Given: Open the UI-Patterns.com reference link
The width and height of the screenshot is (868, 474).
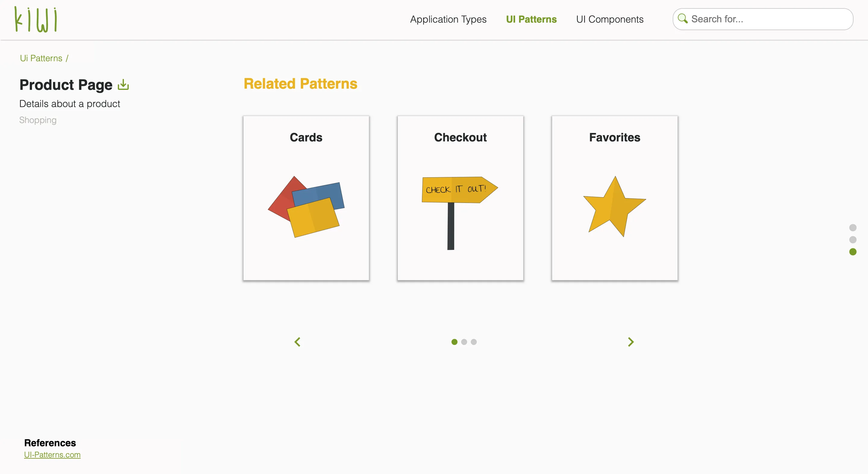Looking at the screenshot, I should [52, 454].
